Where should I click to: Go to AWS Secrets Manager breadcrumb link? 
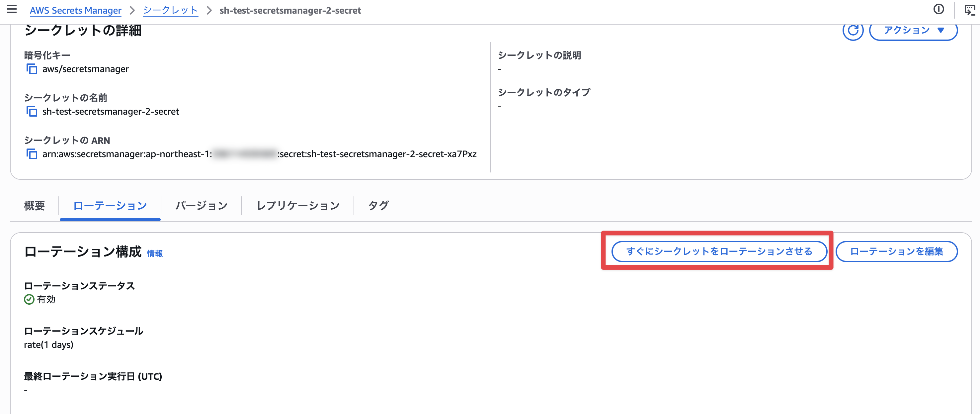(x=75, y=10)
